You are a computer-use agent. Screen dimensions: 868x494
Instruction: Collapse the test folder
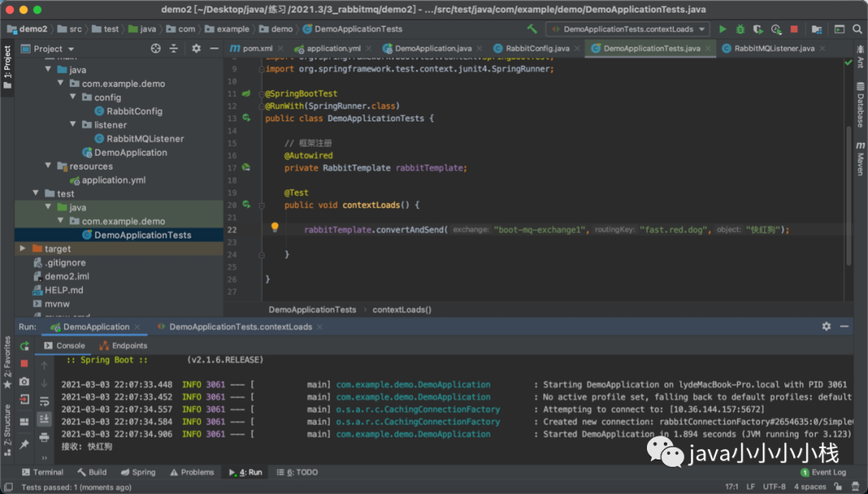pos(36,193)
